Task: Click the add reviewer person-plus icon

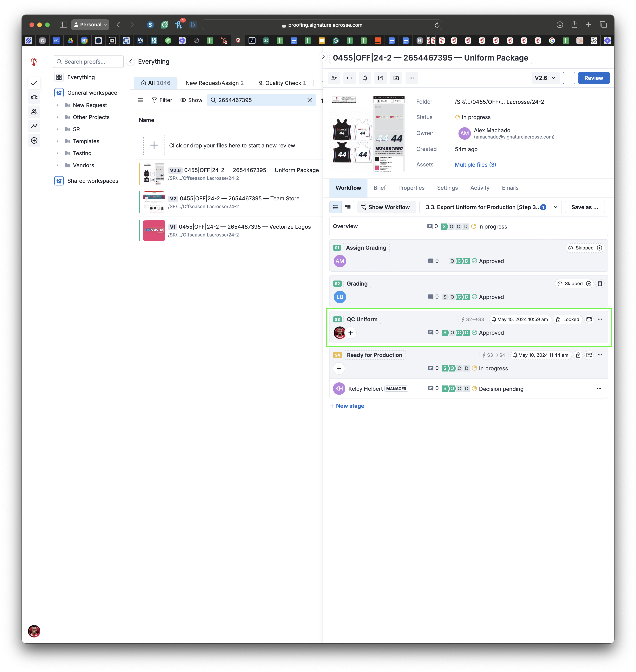Action: coord(334,78)
